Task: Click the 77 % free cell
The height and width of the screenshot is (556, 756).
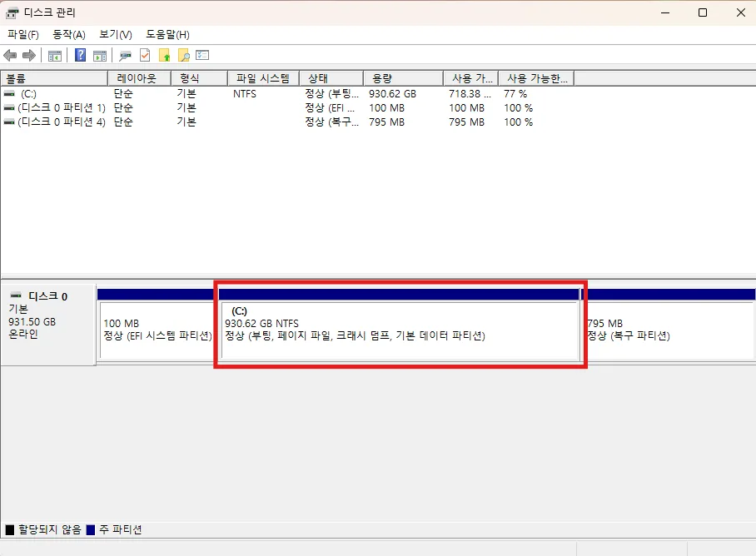Action: [x=515, y=94]
